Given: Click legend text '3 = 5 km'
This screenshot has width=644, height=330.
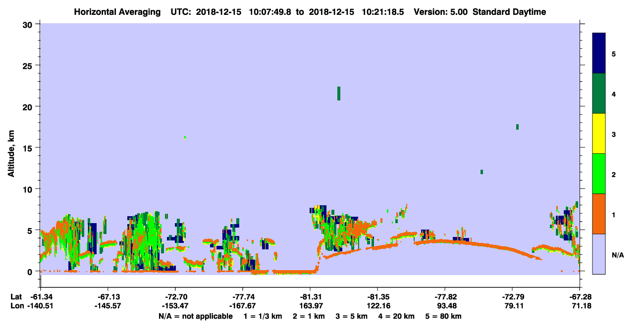Looking at the screenshot, I should point(351,316).
